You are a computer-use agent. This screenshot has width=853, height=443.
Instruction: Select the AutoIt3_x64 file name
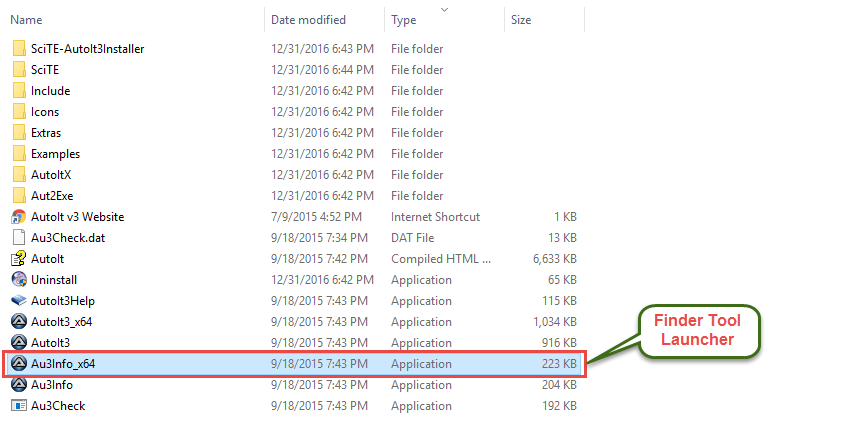pyautogui.click(x=61, y=322)
